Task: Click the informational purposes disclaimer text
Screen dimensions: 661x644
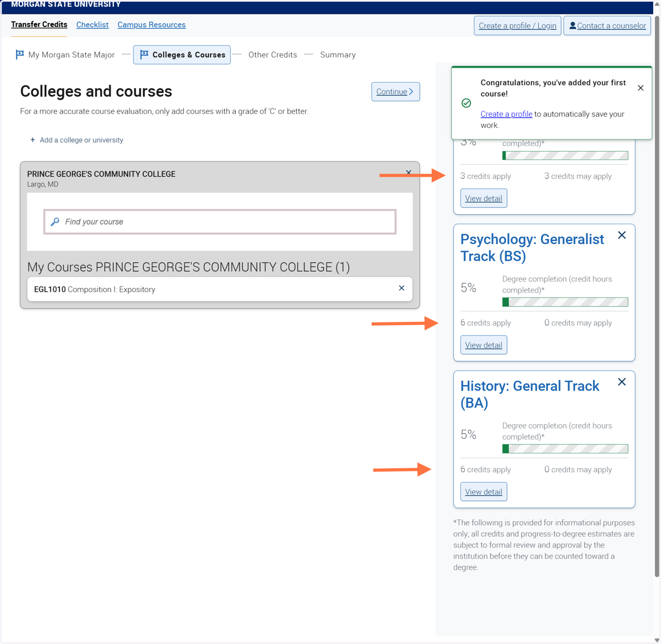Action: pos(544,545)
